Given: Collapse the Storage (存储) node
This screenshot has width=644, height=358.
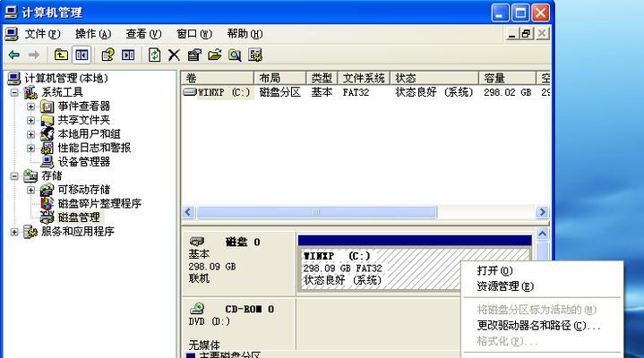Looking at the screenshot, I should click(14, 176).
